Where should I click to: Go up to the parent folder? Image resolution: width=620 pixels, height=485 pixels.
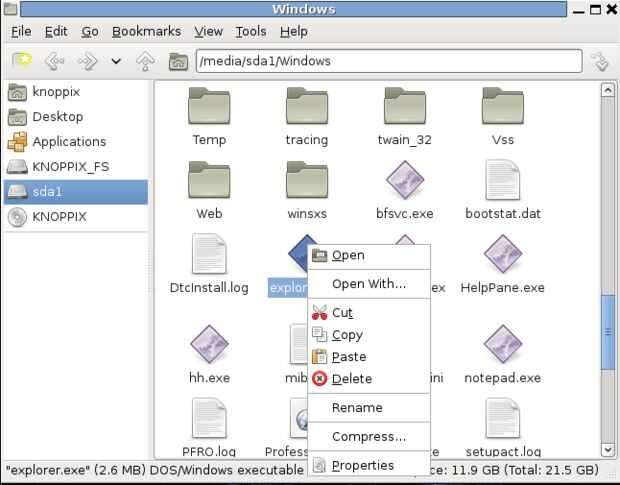pyautogui.click(x=145, y=61)
